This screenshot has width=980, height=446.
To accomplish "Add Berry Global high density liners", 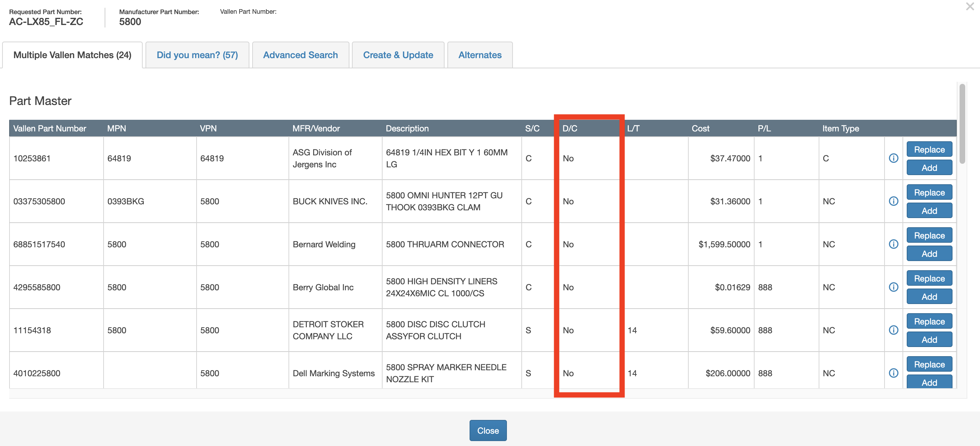I will click(x=929, y=297).
